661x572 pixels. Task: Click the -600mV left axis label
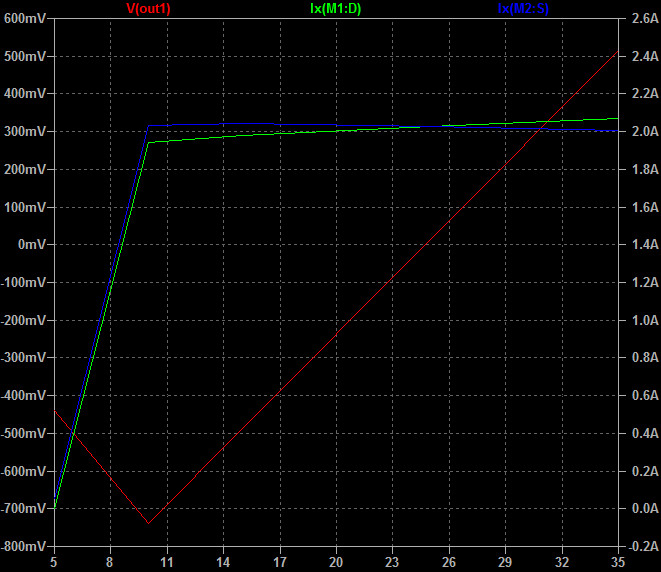click(23, 471)
